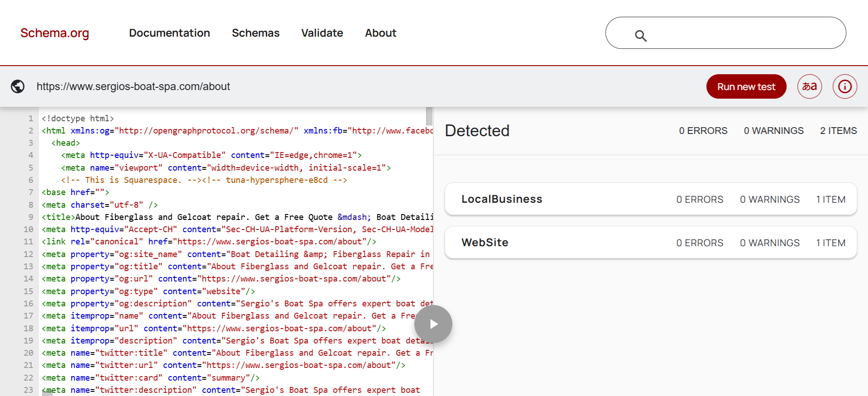868x396 pixels.
Task: Open the Schemas menu
Action: coord(255,33)
